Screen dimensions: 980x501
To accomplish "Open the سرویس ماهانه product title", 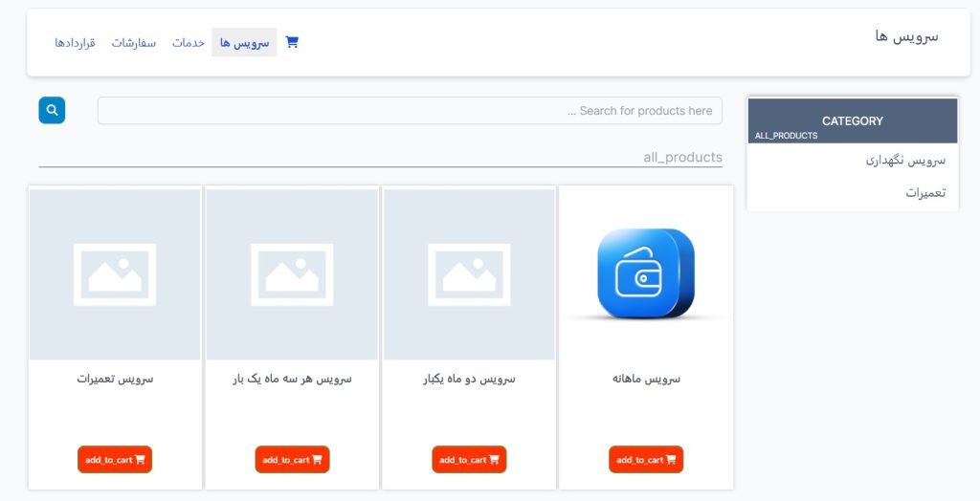I will [646, 379].
